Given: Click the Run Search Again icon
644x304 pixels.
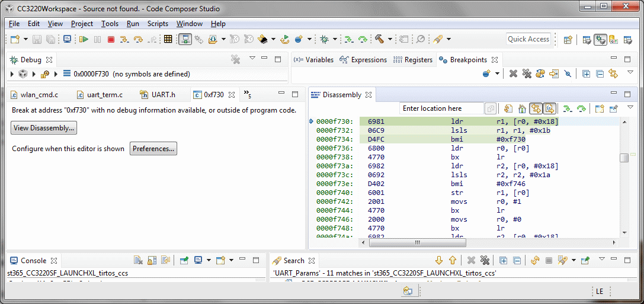Looking at the screenshot, I should coord(535,260).
